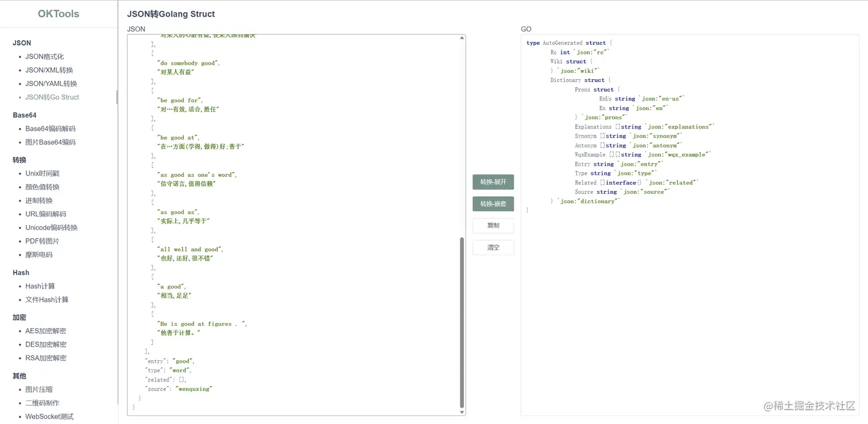Select JSON转Go Struct sidebar item

pyautogui.click(x=52, y=97)
